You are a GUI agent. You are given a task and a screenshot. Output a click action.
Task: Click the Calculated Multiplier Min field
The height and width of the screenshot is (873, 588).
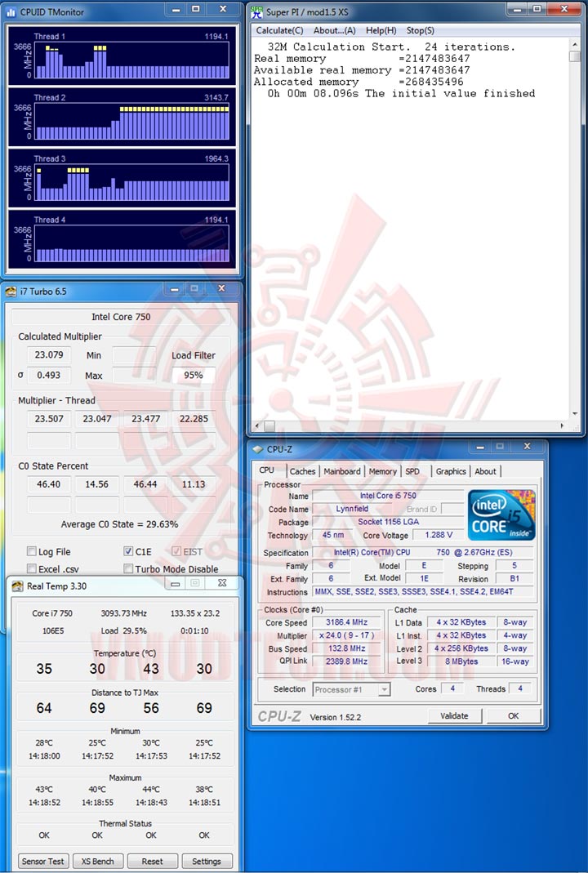click(x=134, y=355)
